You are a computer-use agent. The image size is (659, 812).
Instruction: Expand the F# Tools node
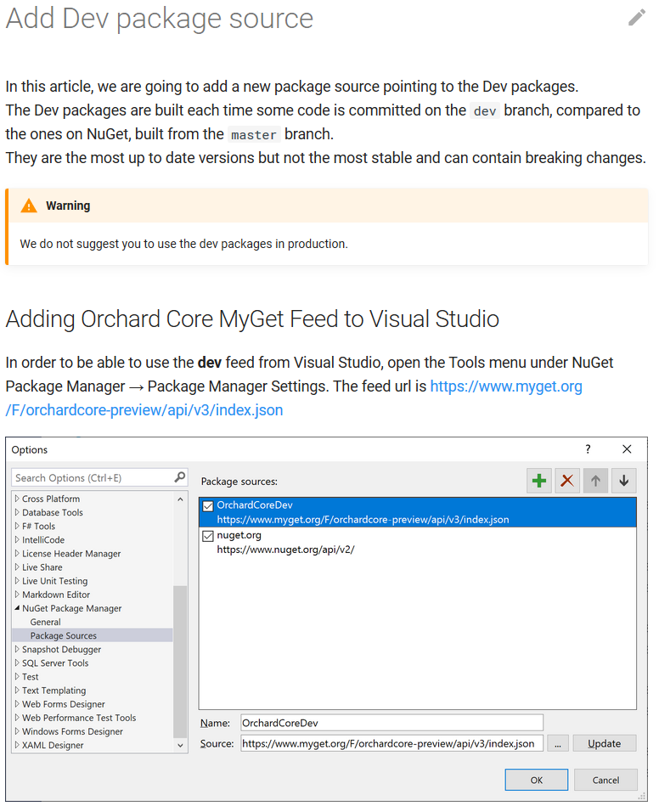click(x=17, y=526)
